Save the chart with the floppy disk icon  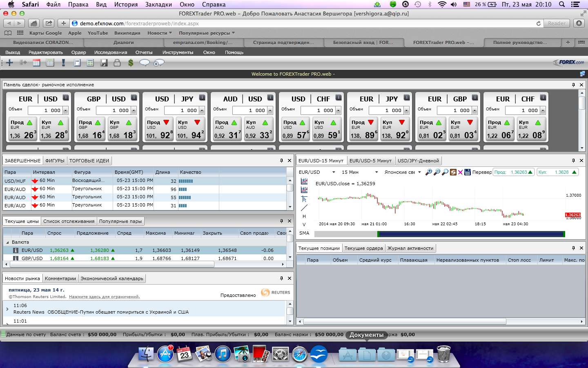click(468, 172)
